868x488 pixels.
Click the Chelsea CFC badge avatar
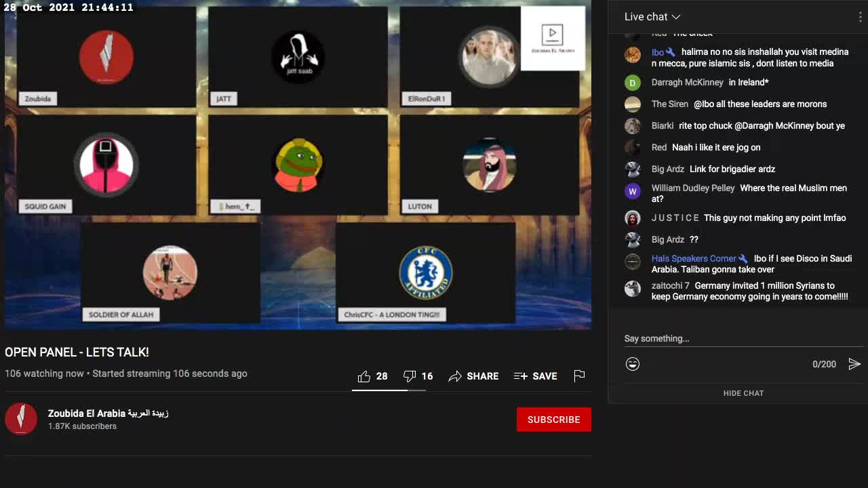tap(426, 272)
